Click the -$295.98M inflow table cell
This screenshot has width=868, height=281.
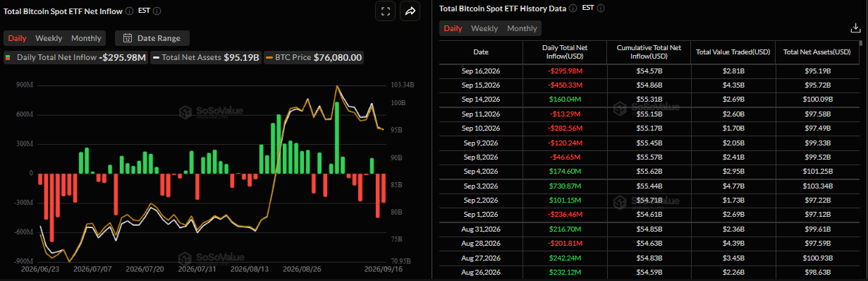coord(565,71)
